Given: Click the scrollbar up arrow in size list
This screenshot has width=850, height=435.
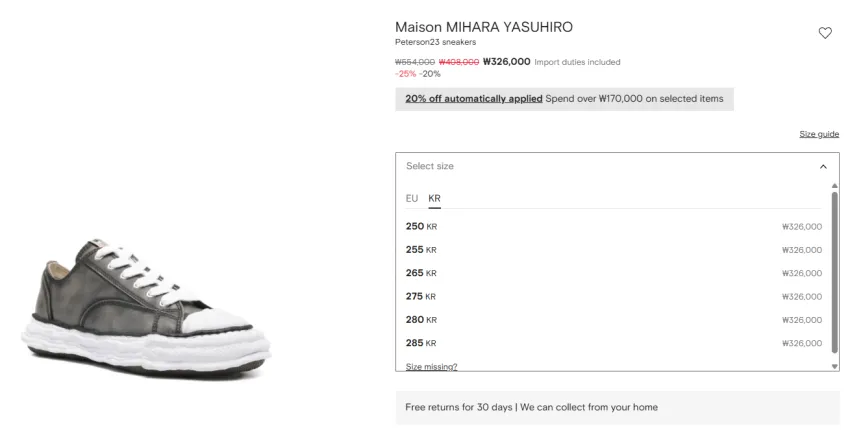Looking at the screenshot, I should [x=834, y=186].
